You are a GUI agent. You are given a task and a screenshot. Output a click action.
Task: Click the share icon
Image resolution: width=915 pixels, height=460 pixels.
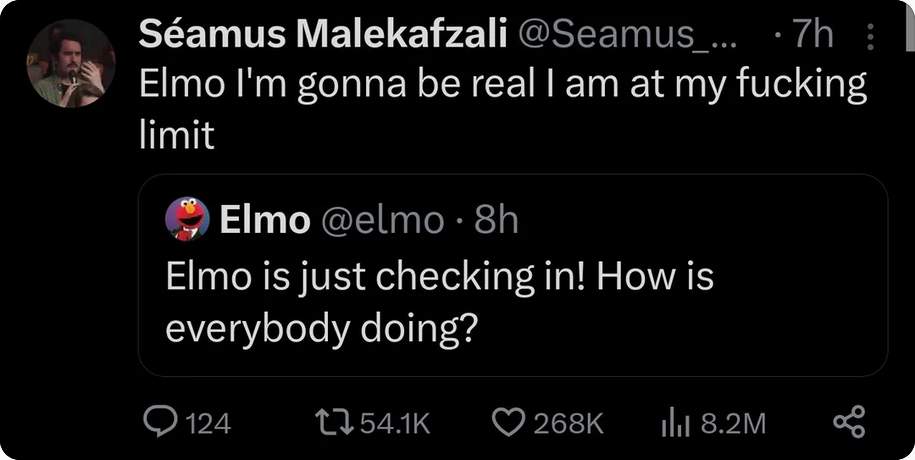pyautogui.click(x=848, y=422)
